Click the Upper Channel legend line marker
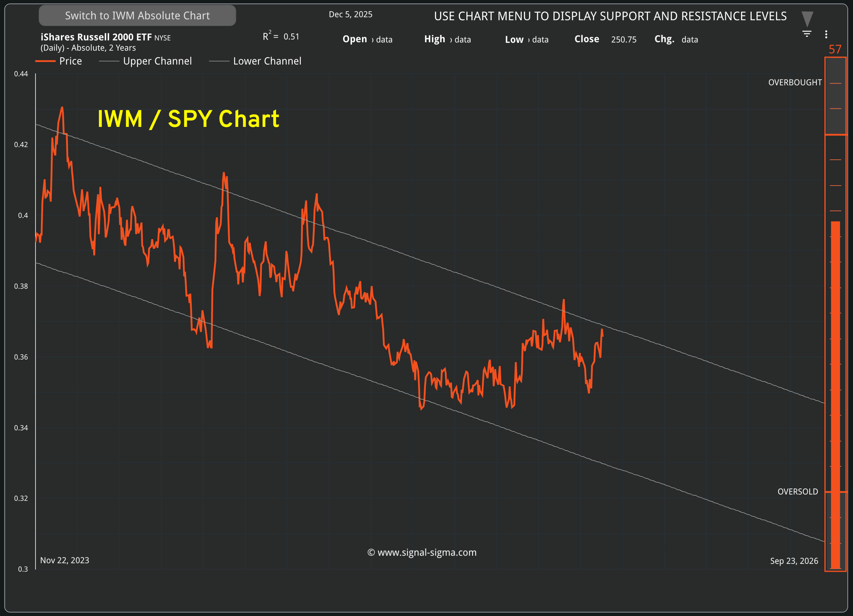The width and height of the screenshot is (853, 616). pos(109,61)
